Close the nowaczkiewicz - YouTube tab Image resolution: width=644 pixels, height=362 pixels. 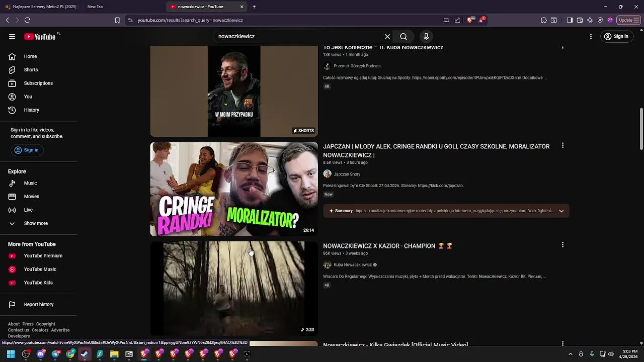coord(242,7)
